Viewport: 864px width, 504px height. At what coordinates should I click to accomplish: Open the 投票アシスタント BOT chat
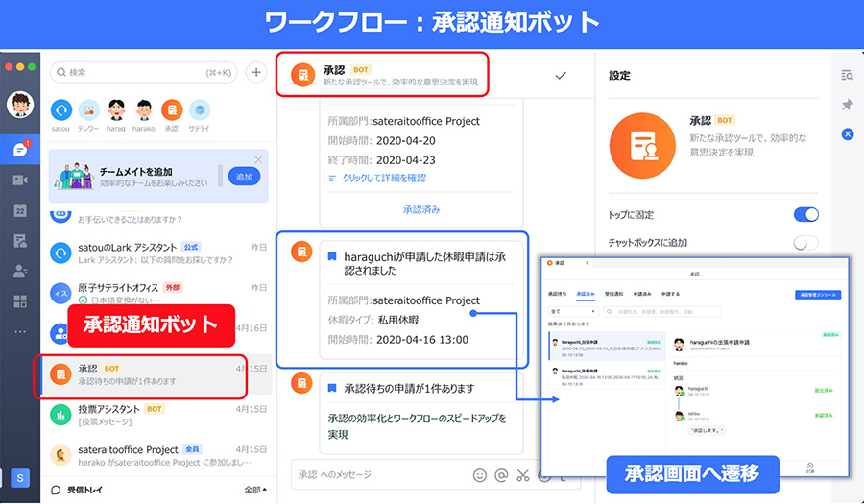coord(158,415)
